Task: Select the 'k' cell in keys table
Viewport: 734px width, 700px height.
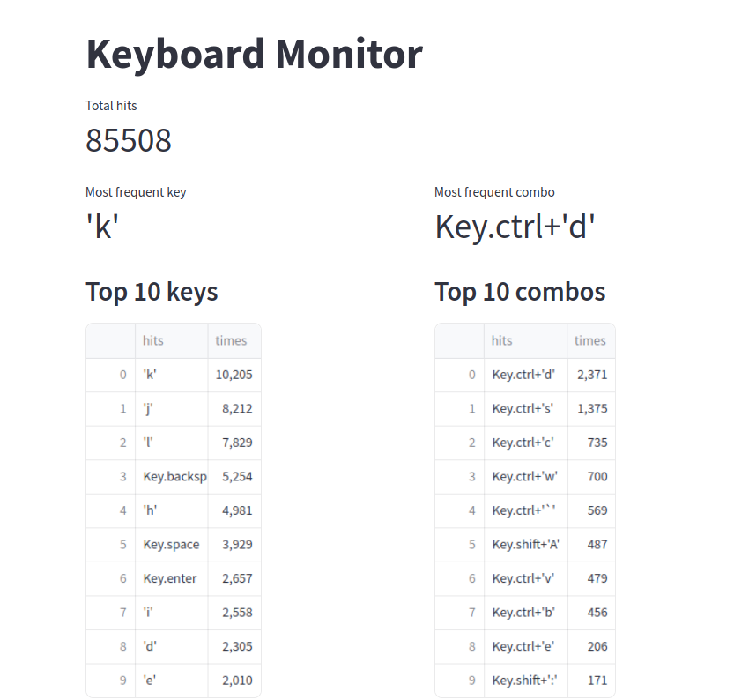Action: 171,375
